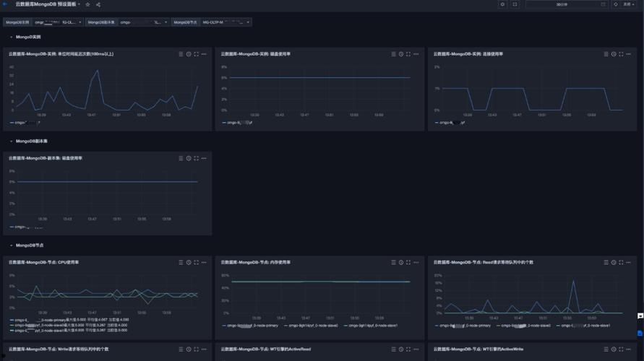The height and width of the screenshot is (361, 644).
Task: Click WT引擎的ActiveRead panel title
Action: (266, 349)
